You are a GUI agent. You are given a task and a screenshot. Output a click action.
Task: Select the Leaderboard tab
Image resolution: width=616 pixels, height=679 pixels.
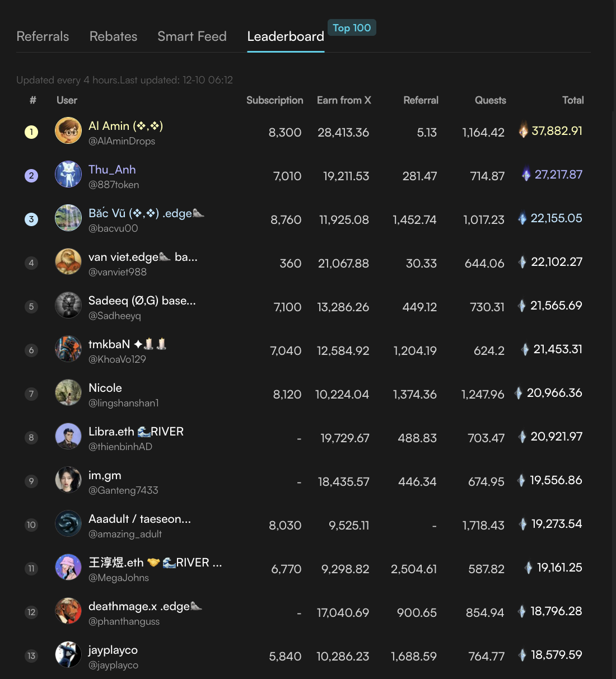(285, 36)
